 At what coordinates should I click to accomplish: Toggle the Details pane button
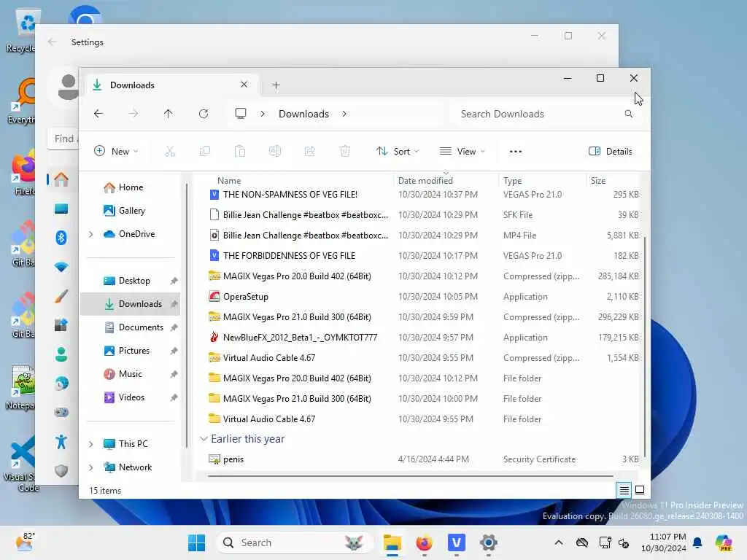click(x=611, y=152)
